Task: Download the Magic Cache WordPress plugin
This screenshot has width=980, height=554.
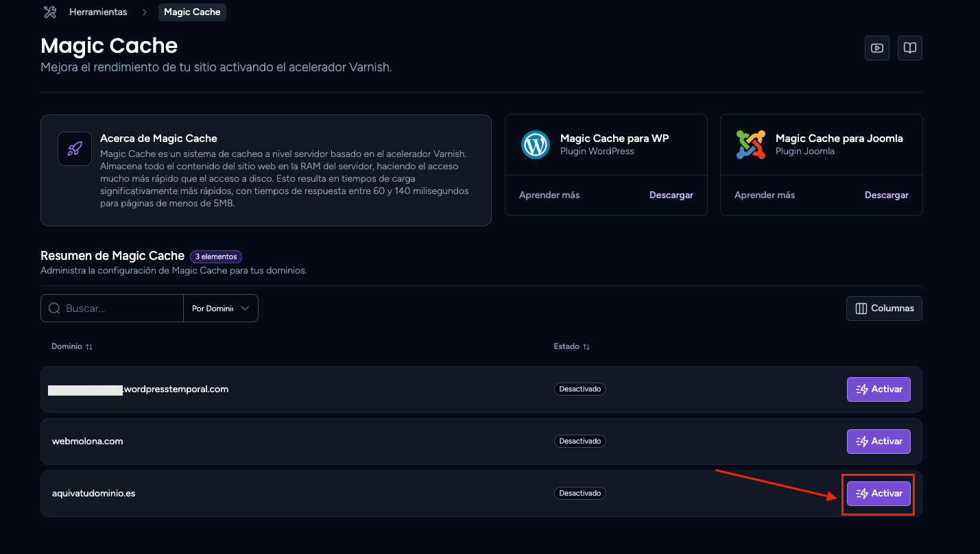Action: tap(671, 195)
